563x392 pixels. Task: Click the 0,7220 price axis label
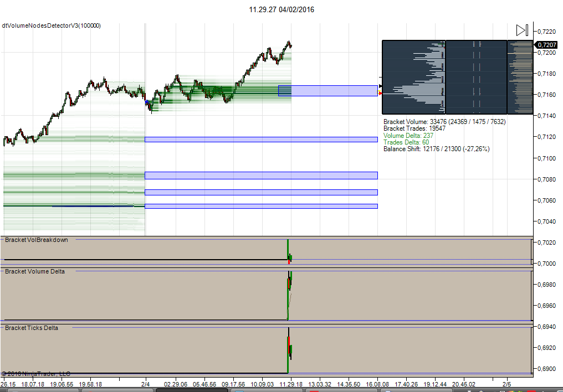546,32
